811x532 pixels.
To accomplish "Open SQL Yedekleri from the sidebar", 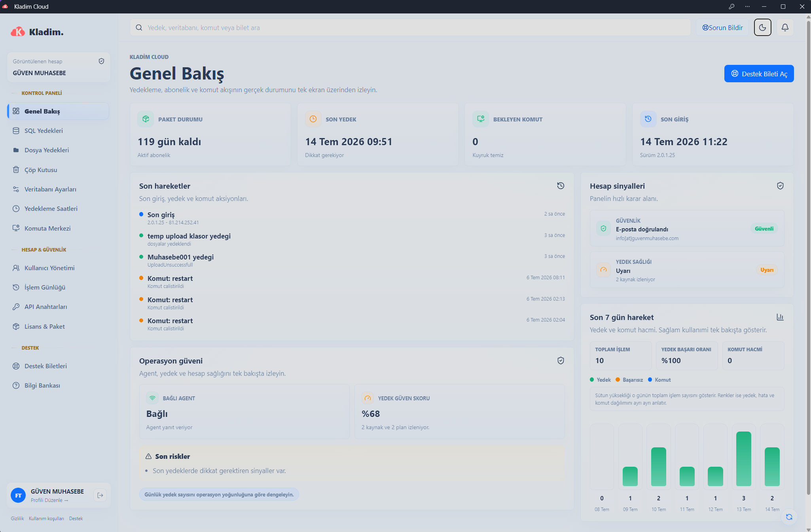I will click(x=58, y=131).
